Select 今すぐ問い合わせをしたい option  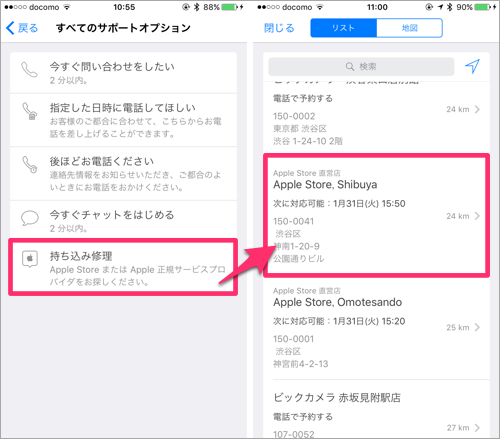pyautogui.click(x=123, y=73)
